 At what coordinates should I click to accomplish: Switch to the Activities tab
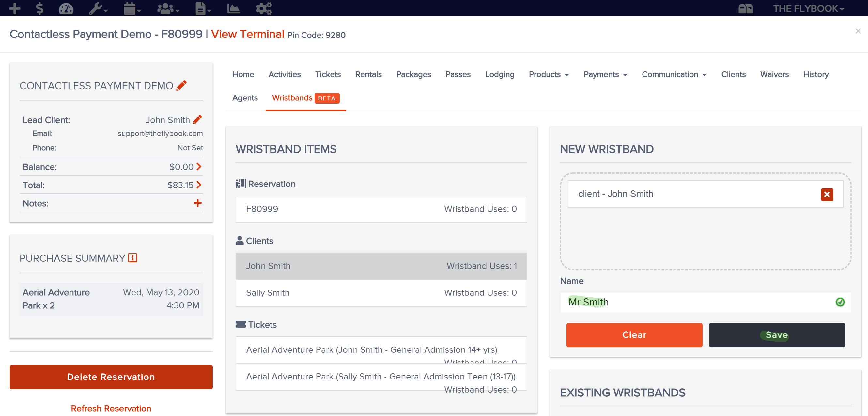coord(285,74)
